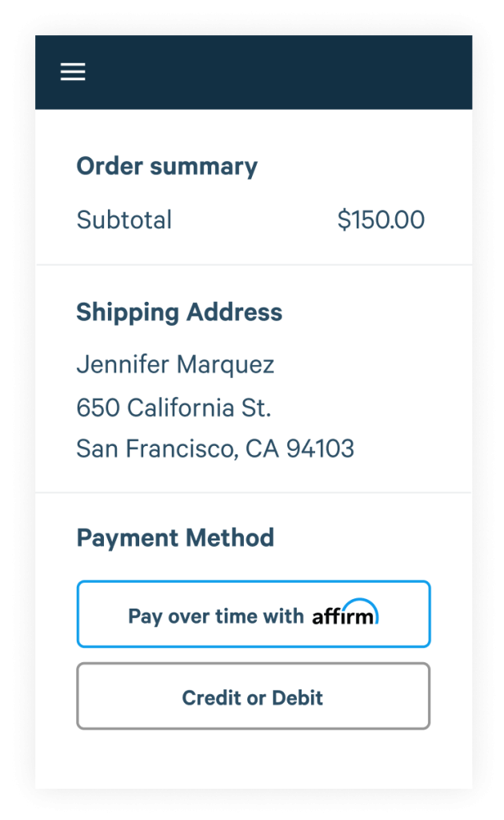This screenshot has width=504, height=820.
Task: Click the 94103 zip code
Action: tap(320, 448)
